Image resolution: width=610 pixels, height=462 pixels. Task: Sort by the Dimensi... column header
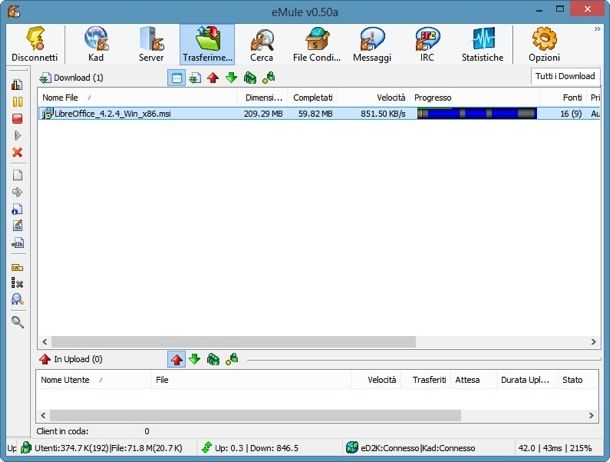[263, 98]
